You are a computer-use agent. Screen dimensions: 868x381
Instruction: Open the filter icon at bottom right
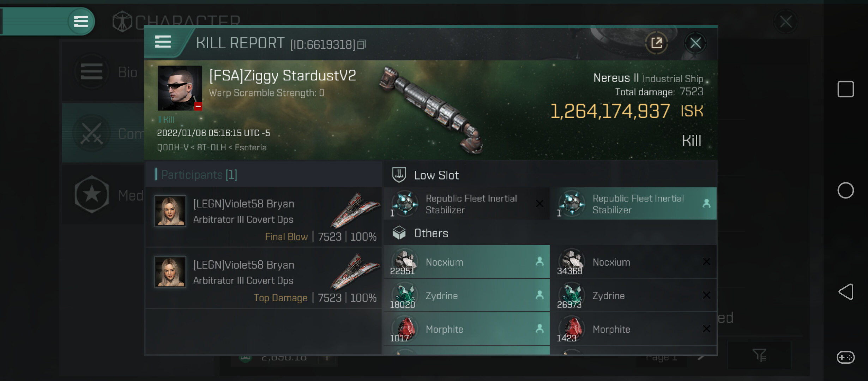(x=759, y=355)
